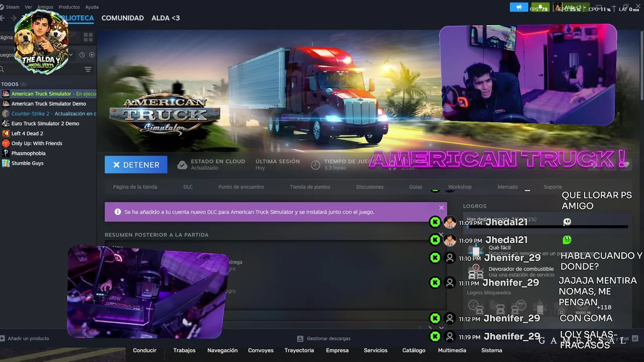Open the Navegación game menu
The width and height of the screenshot is (644, 362).
[222, 350]
